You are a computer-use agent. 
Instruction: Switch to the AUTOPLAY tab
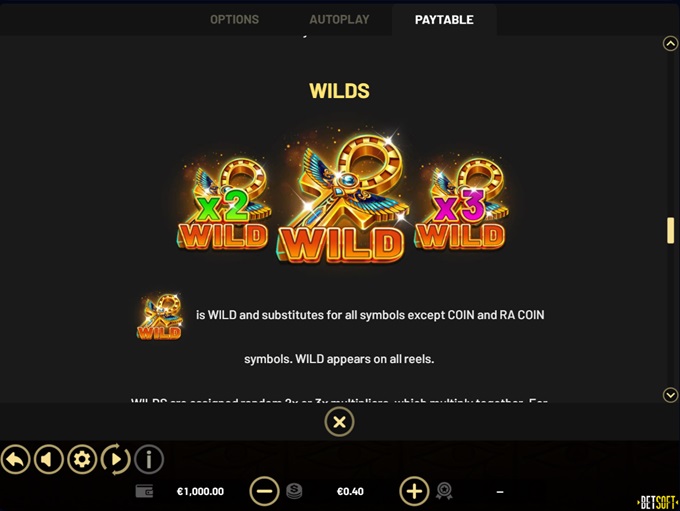point(339,20)
